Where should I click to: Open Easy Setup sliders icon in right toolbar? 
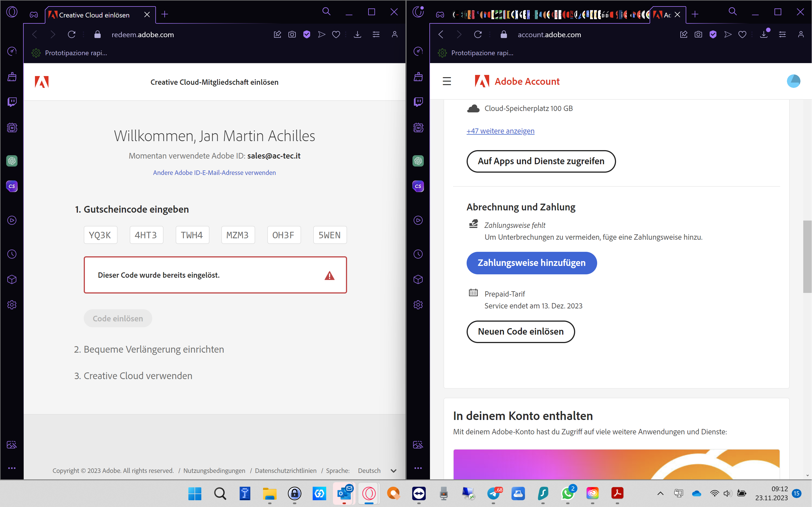782,35
